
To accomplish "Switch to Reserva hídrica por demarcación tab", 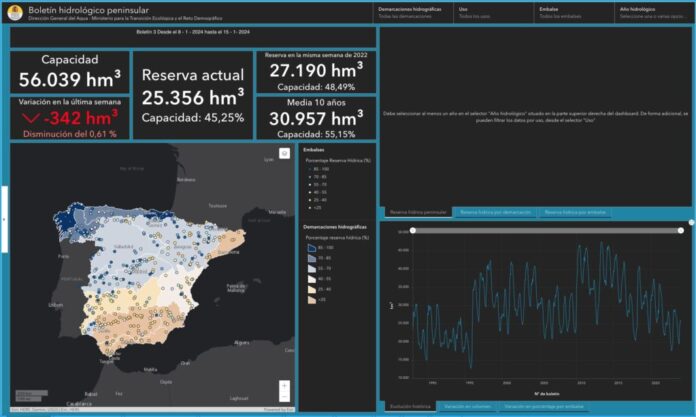I will 495,213.
